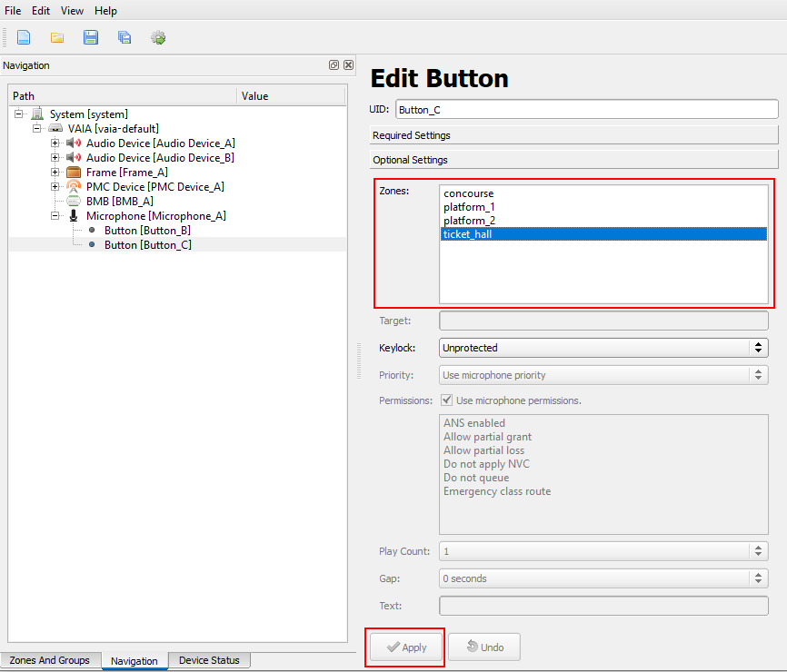
Task: Click the Apply button
Action: click(405, 647)
